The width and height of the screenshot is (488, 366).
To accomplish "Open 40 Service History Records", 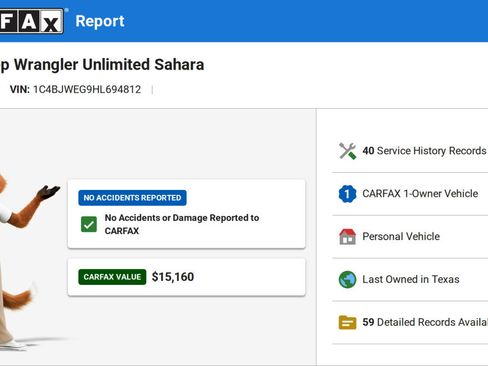I will click(x=424, y=151).
